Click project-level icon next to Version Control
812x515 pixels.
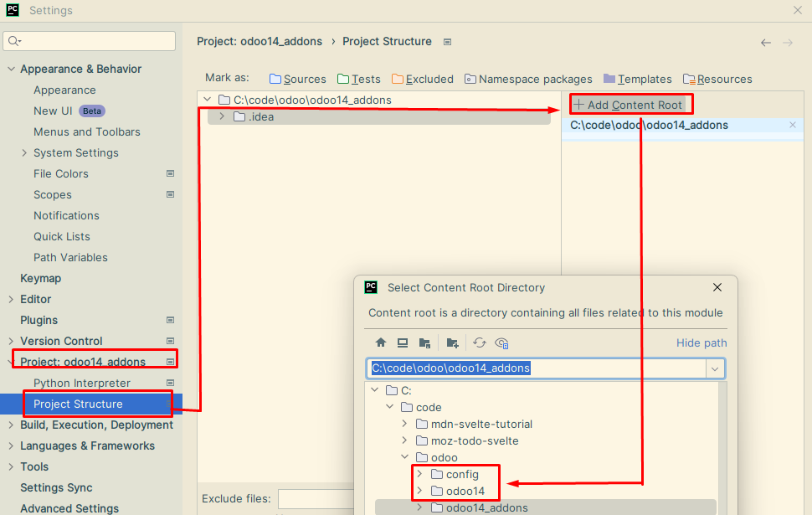coord(170,341)
